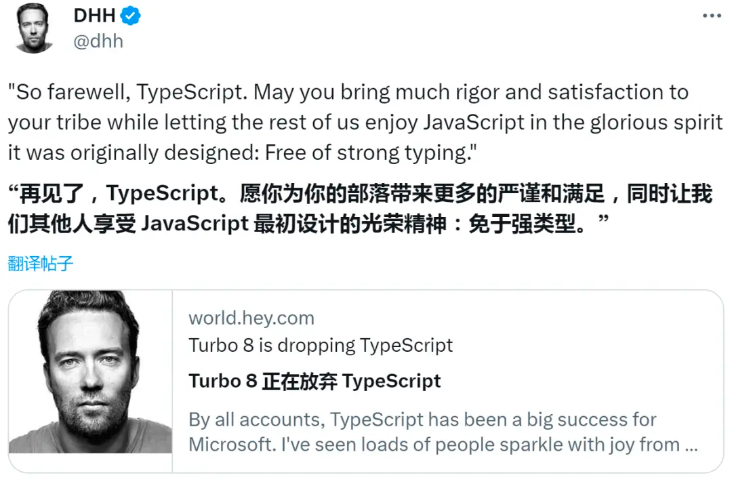The width and height of the screenshot is (732, 478).
Task: Open the @dhh handle profile link
Action: [98, 41]
